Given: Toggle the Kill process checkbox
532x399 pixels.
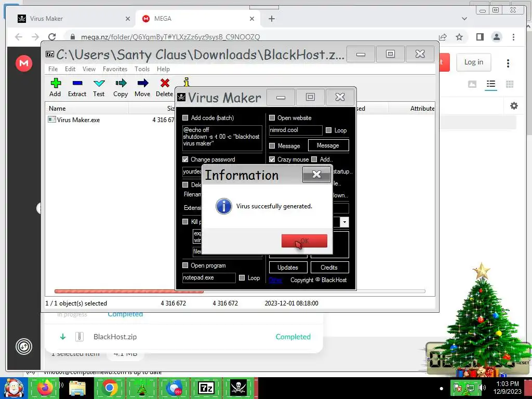Looking at the screenshot, I should click(185, 221).
